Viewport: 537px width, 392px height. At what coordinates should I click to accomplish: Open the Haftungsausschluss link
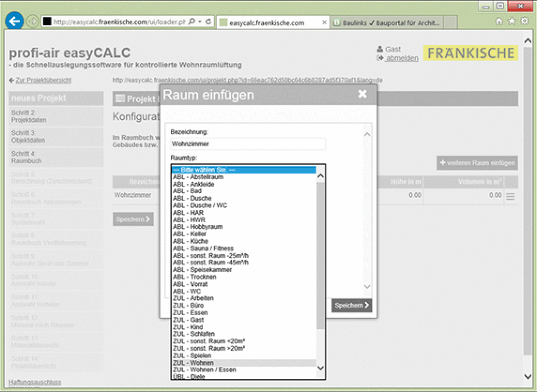[35, 382]
